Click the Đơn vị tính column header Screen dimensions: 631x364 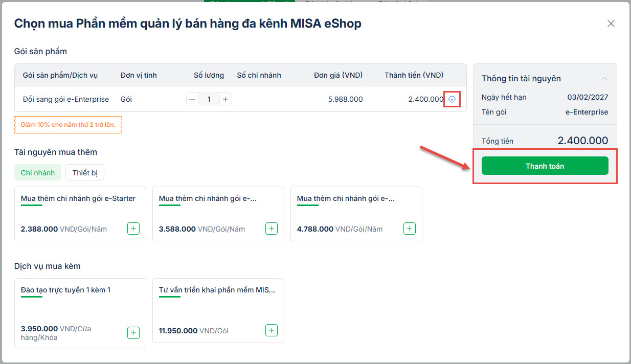(x=139, y=75)
